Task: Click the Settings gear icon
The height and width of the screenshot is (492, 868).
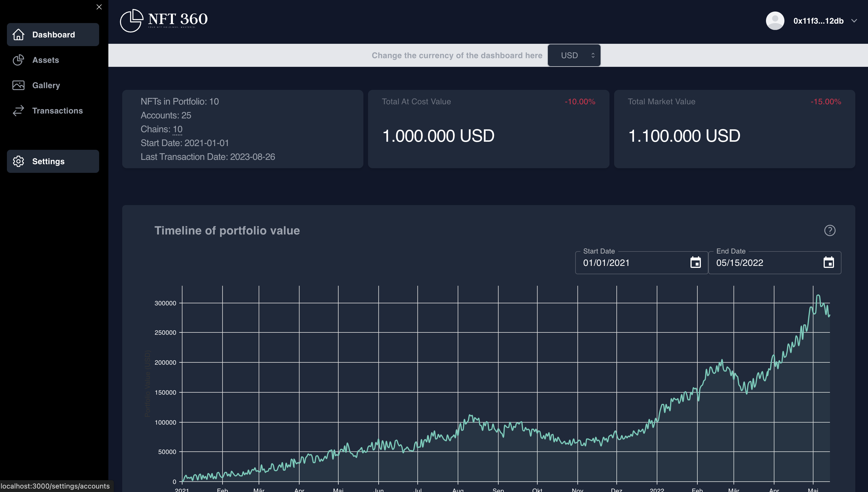Action: [x=19, y=161]
